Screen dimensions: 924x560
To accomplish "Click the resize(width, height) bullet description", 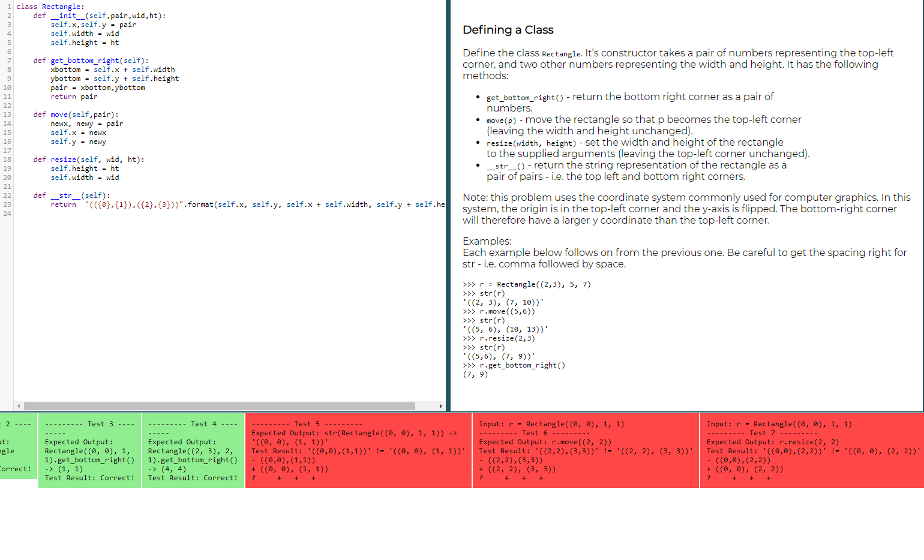I will point(648,148).
